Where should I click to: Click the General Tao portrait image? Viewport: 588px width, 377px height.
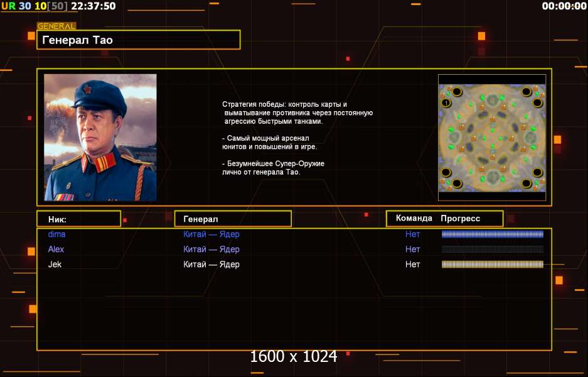[100, 138]
